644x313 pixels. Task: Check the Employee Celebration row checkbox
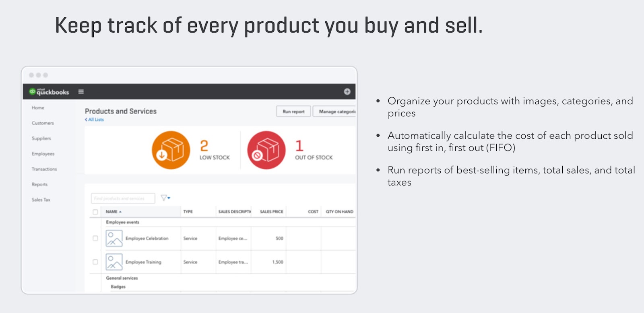[x=95, y=238]
